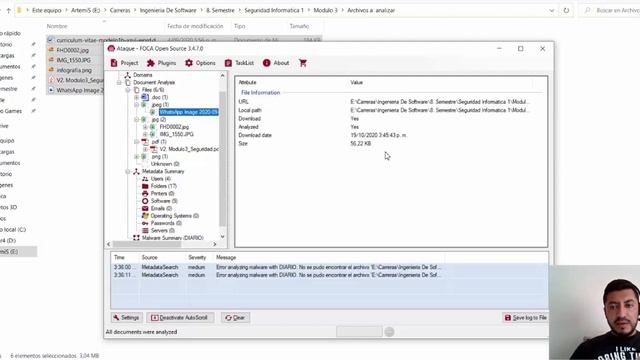
Task: Click the round stop button beside progress bar
Action: click(389, 332)
